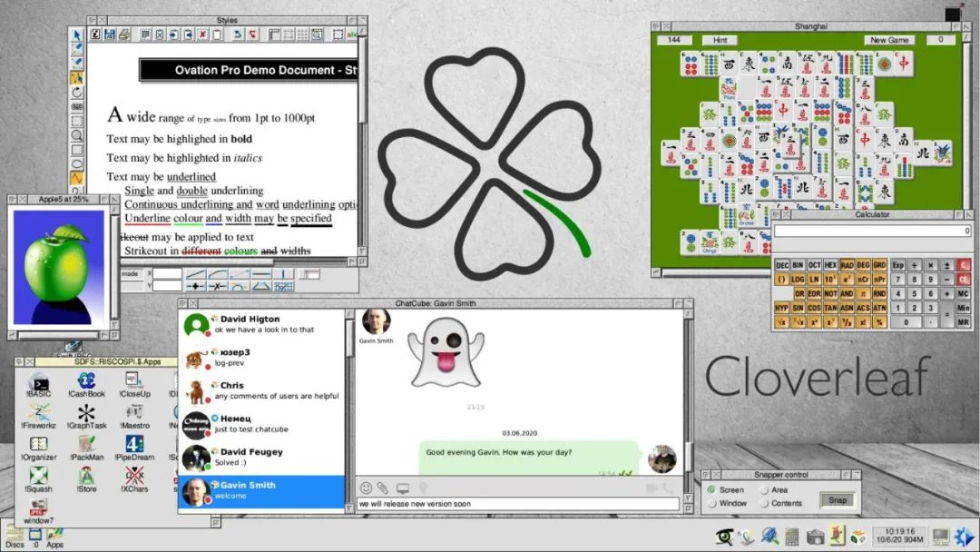Open the Немец chat in ChatCube list

click(261, 424)
